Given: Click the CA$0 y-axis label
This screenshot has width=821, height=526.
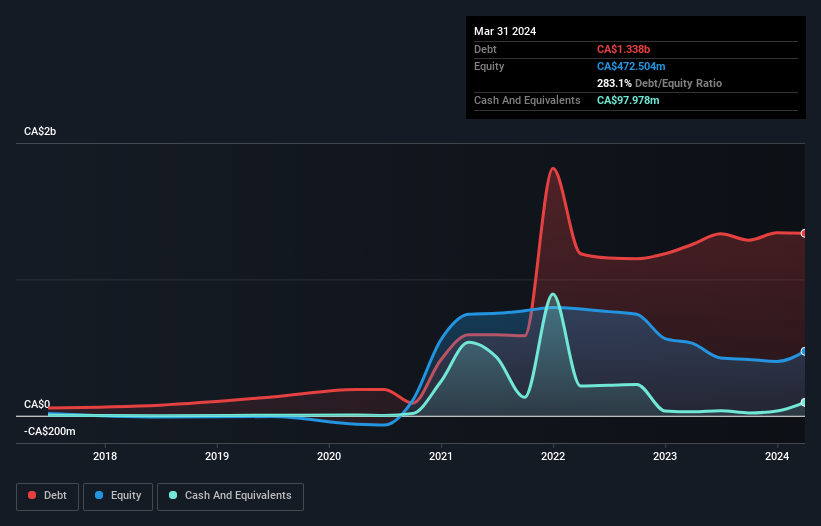Looking at the screenshot, I should click(x=37, y=405).
